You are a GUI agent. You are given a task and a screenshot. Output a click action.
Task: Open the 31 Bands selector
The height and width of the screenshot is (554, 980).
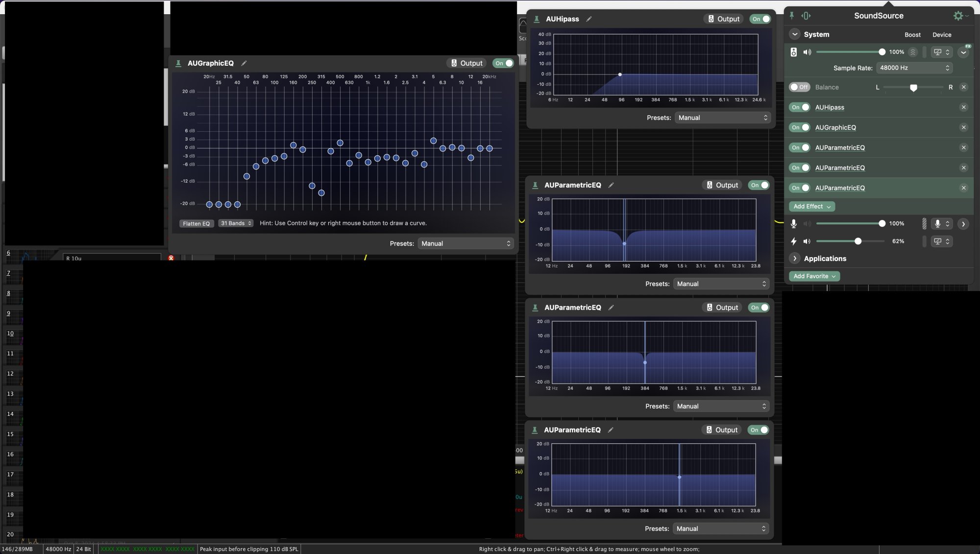coord(236,223)
